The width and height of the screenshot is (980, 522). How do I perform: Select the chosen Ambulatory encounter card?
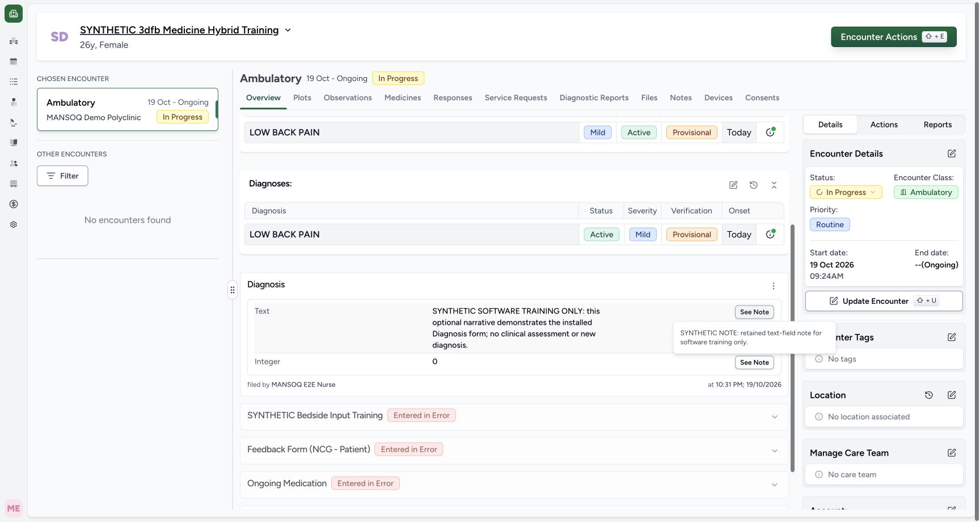[128, 109]
